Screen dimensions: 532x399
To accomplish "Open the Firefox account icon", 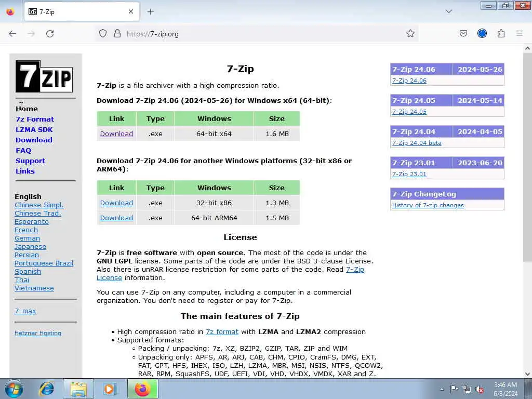I will click(x=482, y=33).
